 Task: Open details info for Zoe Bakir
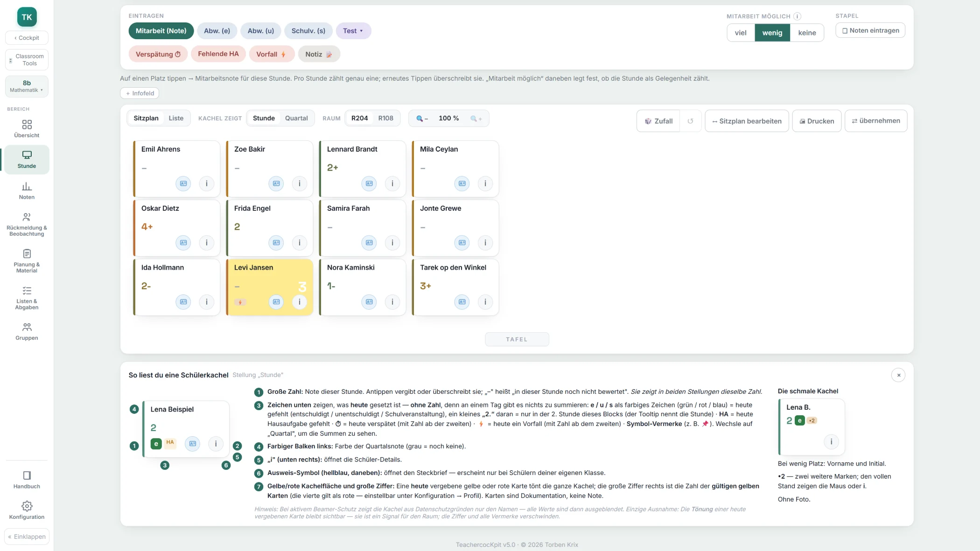pyautogui.click(x=300, y=184)
